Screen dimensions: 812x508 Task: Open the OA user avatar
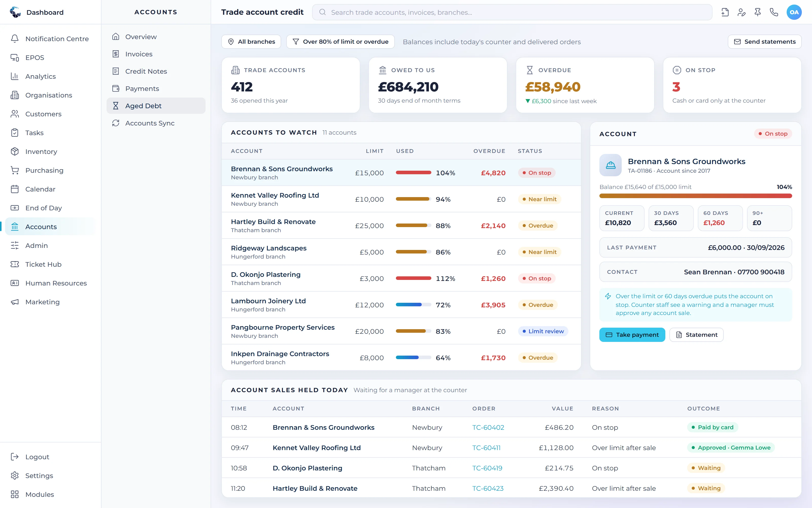[x=794, y=12]
